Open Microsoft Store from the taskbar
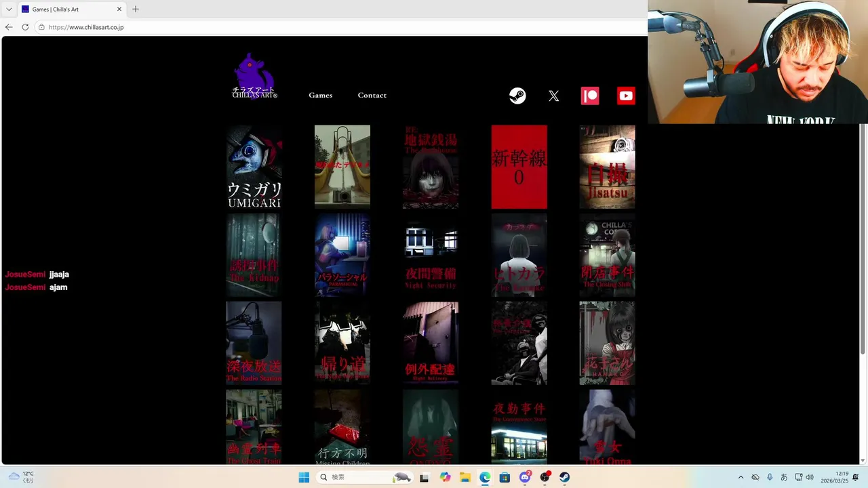The height and width of the screenshot is (488, 868). [x=505, y=477]
